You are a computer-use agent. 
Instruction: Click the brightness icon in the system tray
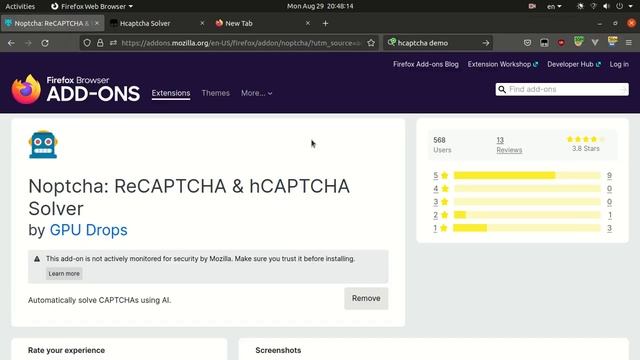click(x=580, y=6)
